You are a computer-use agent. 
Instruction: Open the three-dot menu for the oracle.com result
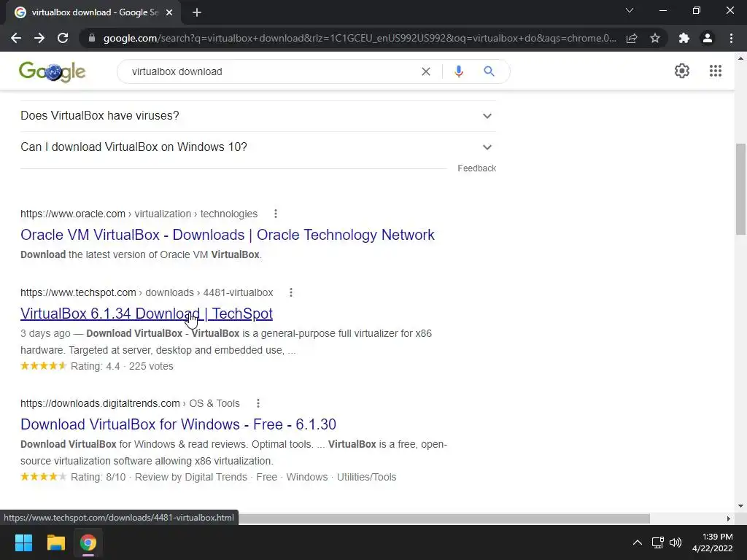pos(275,214)
